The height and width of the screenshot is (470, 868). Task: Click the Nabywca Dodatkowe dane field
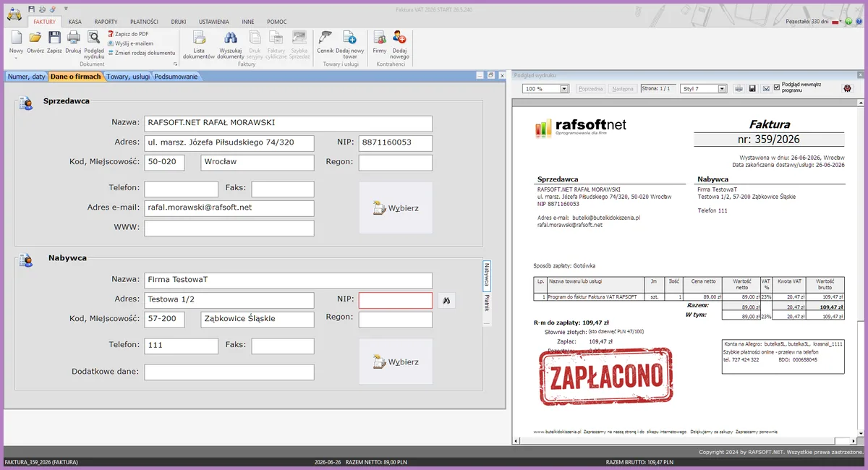tap(229, 372)
